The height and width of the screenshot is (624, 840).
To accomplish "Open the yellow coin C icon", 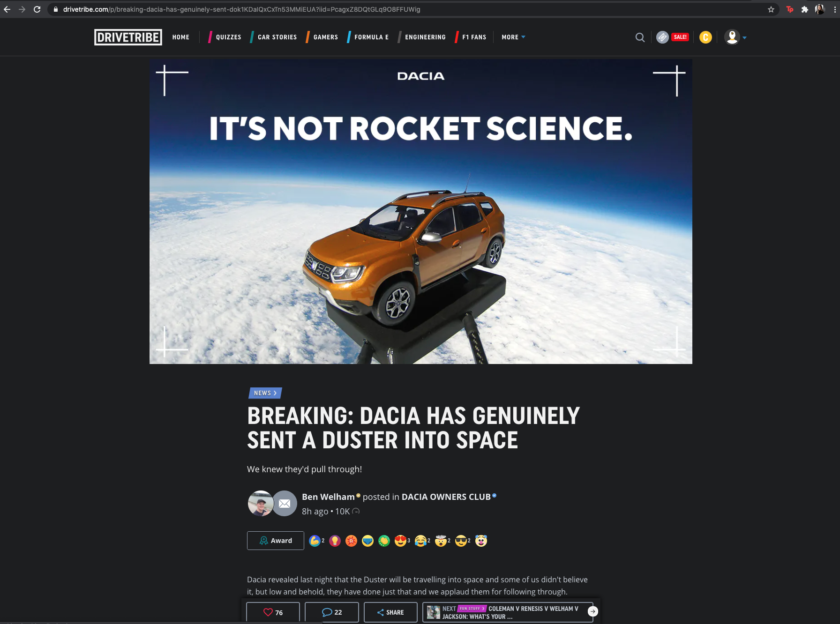I will pos(705,37).
